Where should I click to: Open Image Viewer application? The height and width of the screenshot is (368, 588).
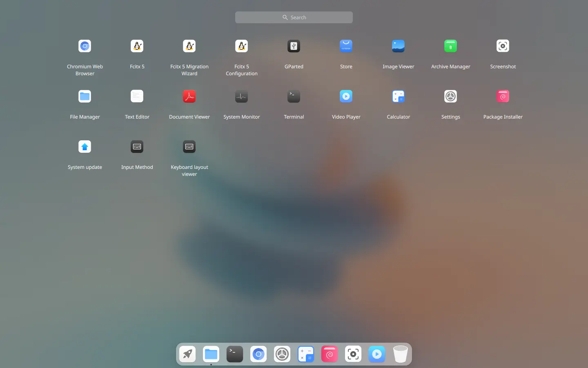click(x=398, y=46)
